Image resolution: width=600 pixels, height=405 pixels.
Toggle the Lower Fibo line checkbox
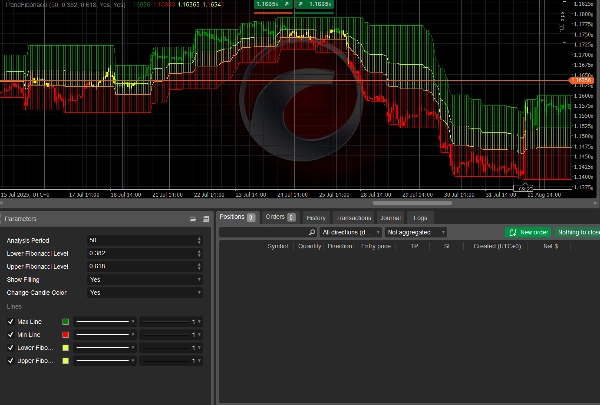click(x=11, y=348)
